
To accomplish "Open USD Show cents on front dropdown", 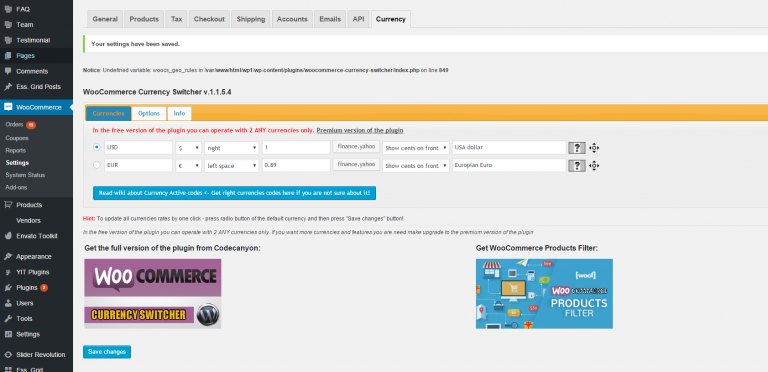I will click(416, 148).
